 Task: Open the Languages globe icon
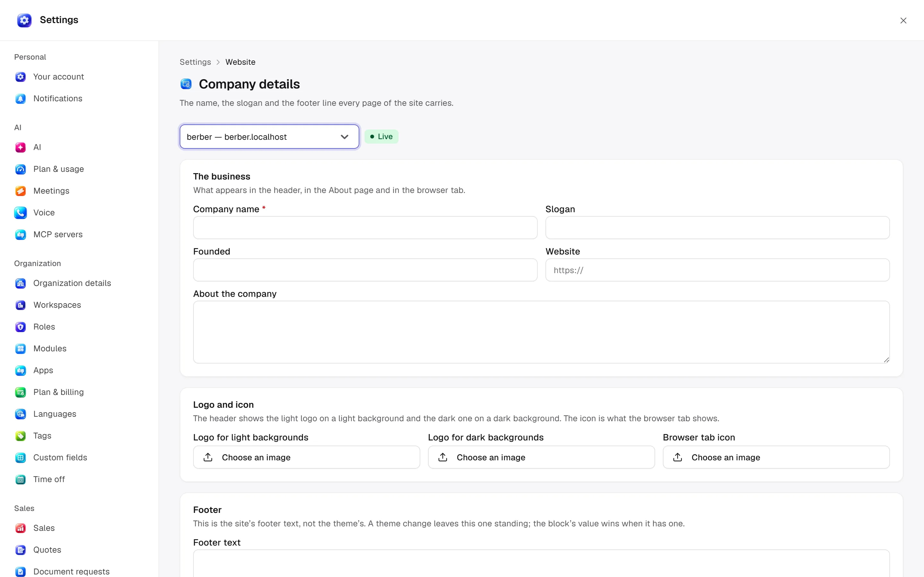click(21, 414)
